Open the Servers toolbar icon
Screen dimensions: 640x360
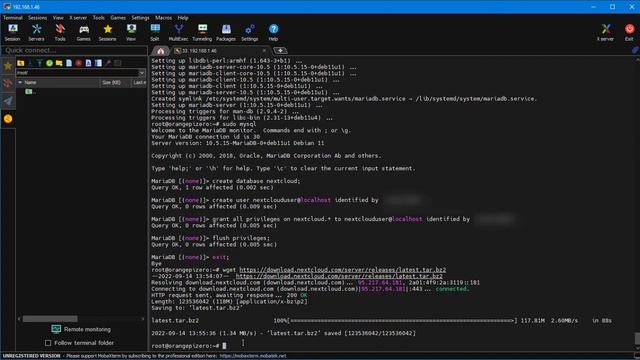pyautogui.click(x=36, y=32)
